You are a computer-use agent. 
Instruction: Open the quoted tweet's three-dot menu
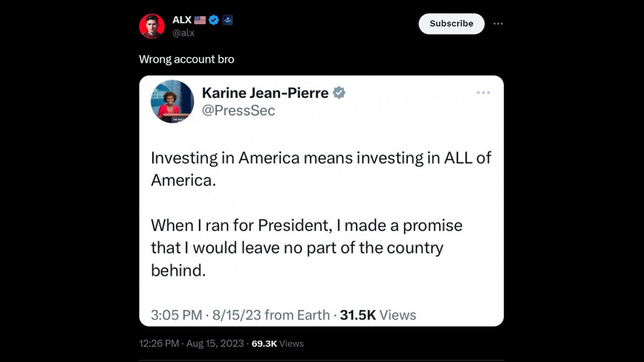point(483,93)
